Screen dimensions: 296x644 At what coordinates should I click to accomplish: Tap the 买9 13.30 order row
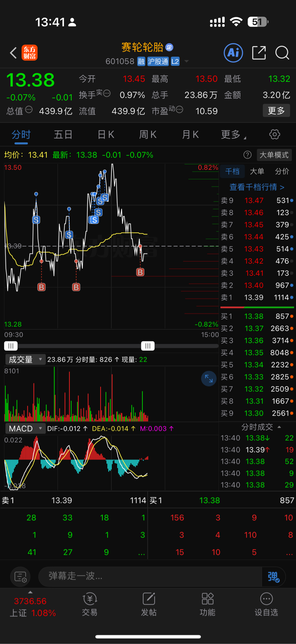(257, 413)
